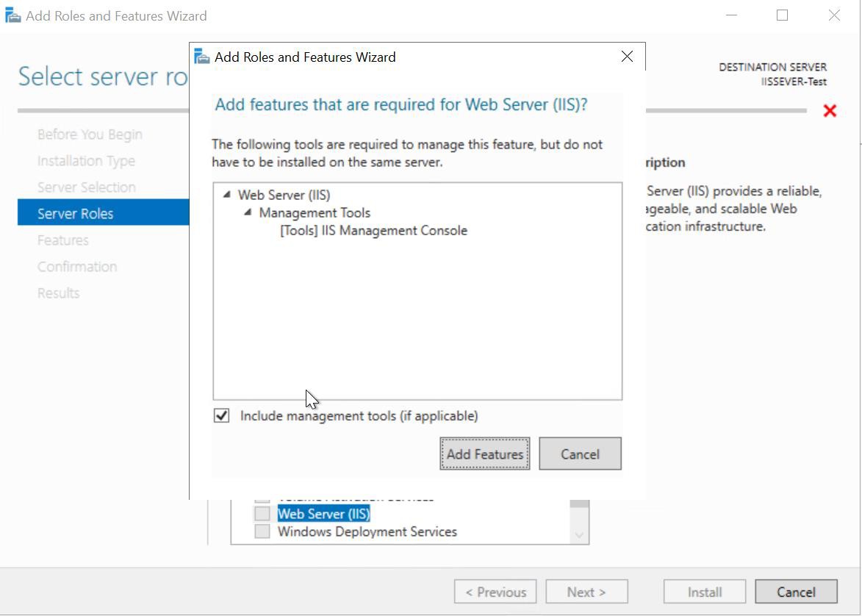Click the roles list scrollbar thumb
862x616 pixels.
579,504
